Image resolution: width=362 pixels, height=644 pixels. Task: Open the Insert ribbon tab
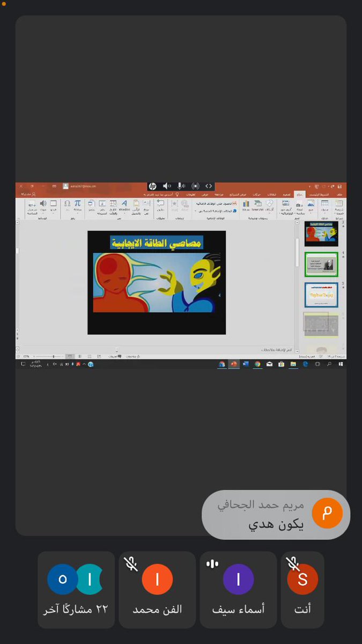299,194
